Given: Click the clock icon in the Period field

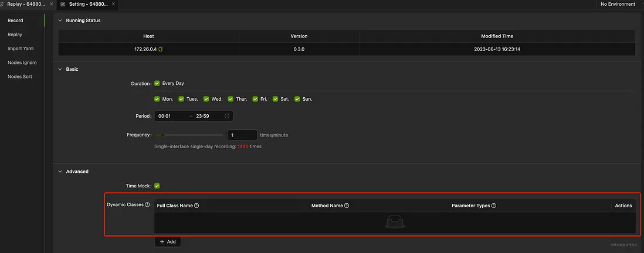Looking at the screenshot, I should point(227,116).
